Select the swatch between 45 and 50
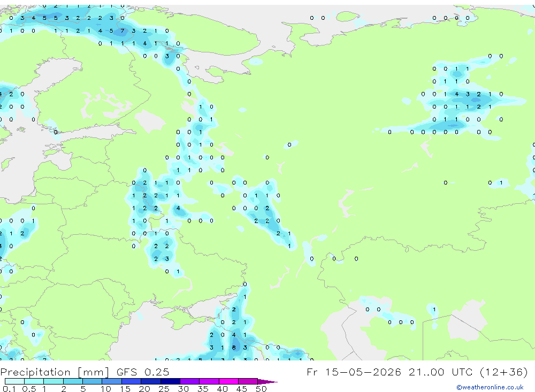535x392 pixels. [x=248, y=381]
